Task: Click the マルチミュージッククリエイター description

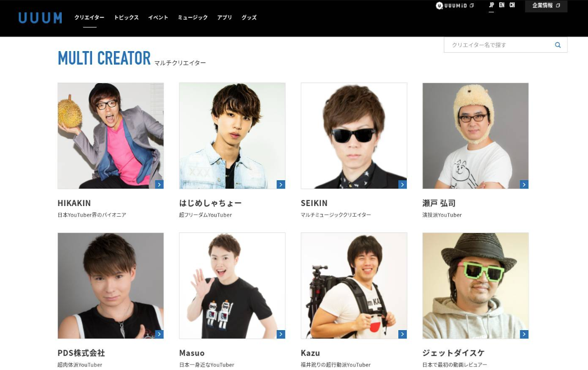Action: click(x=336, y=215)
